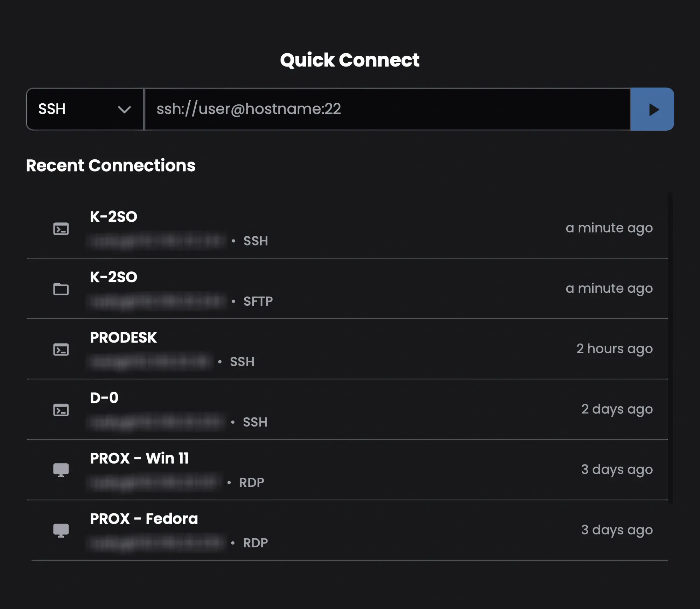Click folder icon for K-2SO SFTP connection

[61, 289]
